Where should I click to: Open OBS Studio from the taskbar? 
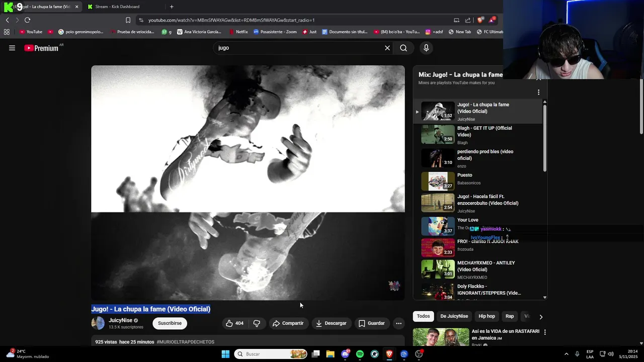click(419, 354)
